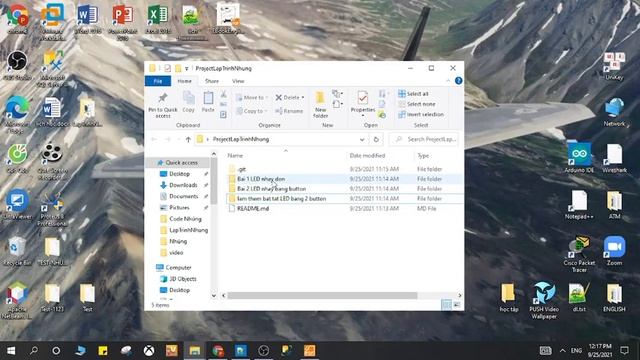Click the address bar path ProjectLapTrinhNhung
This screenshot has height=360, width=640.
coord(241,140)
